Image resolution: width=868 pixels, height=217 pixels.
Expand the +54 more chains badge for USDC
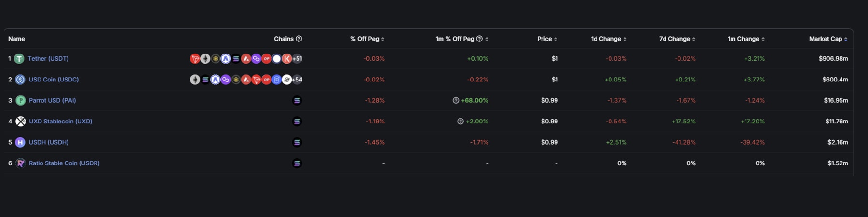coord(298,80)
